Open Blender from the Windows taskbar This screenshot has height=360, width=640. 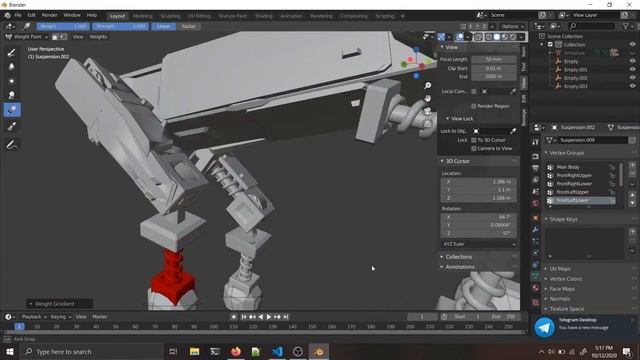(x=319, y=351)
